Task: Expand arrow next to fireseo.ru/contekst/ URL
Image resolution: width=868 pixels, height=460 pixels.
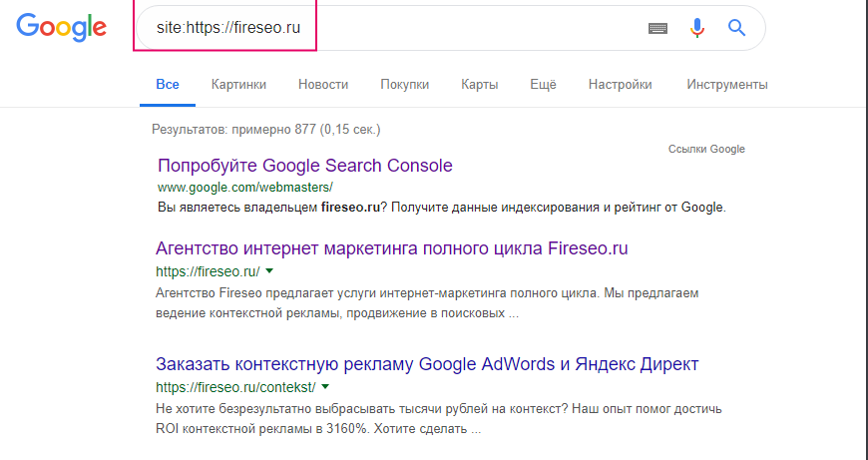Action: [325, 386]
